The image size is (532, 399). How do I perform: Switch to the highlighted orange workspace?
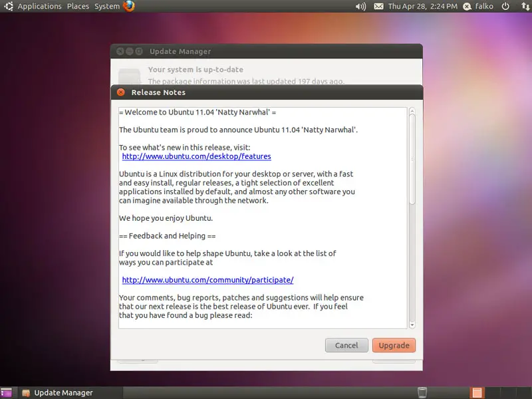[477, 392]
